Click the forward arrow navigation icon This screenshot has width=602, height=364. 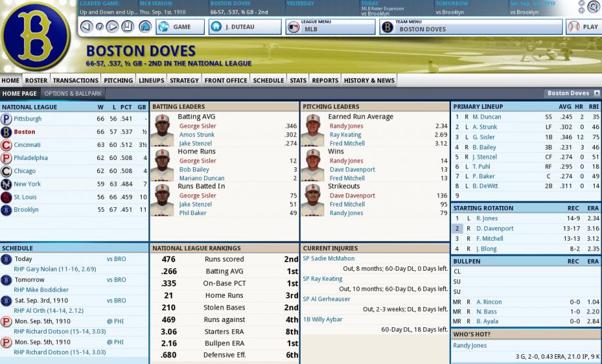112,27
